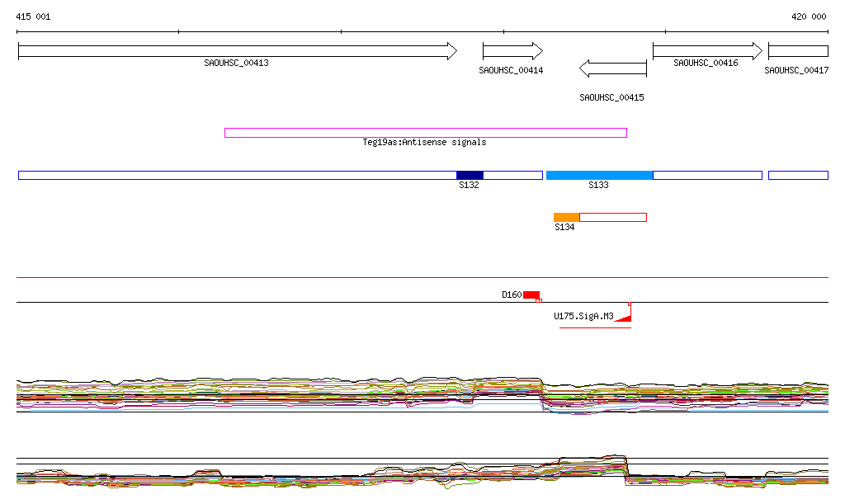845x504 pixels.
Task: Click the 415 001 start coordinate
Action: tap(33, 16)
